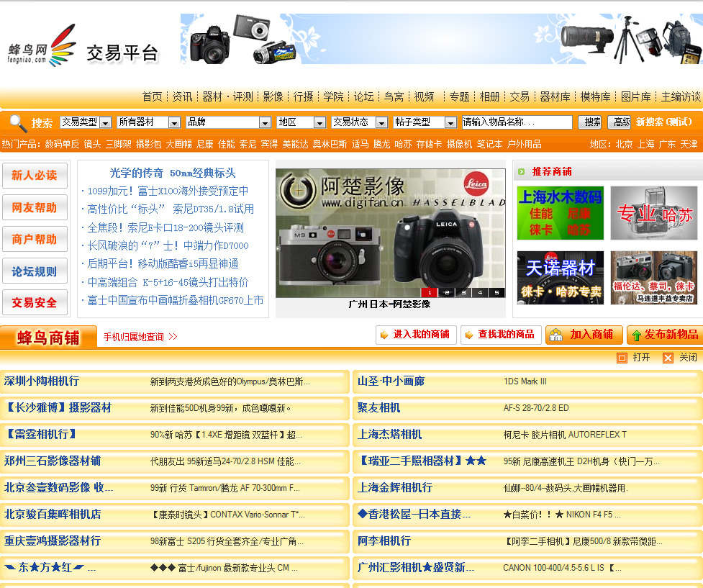Switch banner to slide 5
The width and height of the screenshot is (703, 588).
(x=496, y=292)
